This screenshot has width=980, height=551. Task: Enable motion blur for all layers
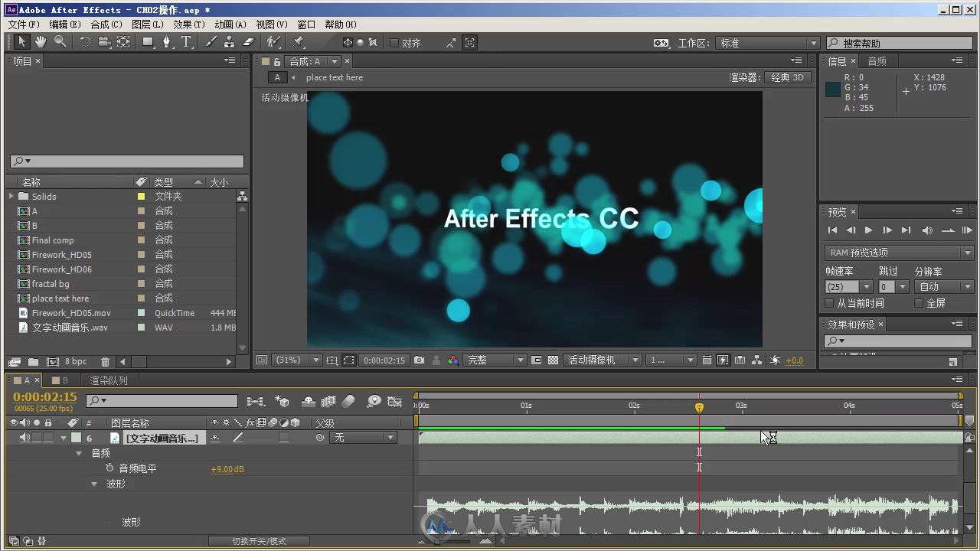pos(348,401)
